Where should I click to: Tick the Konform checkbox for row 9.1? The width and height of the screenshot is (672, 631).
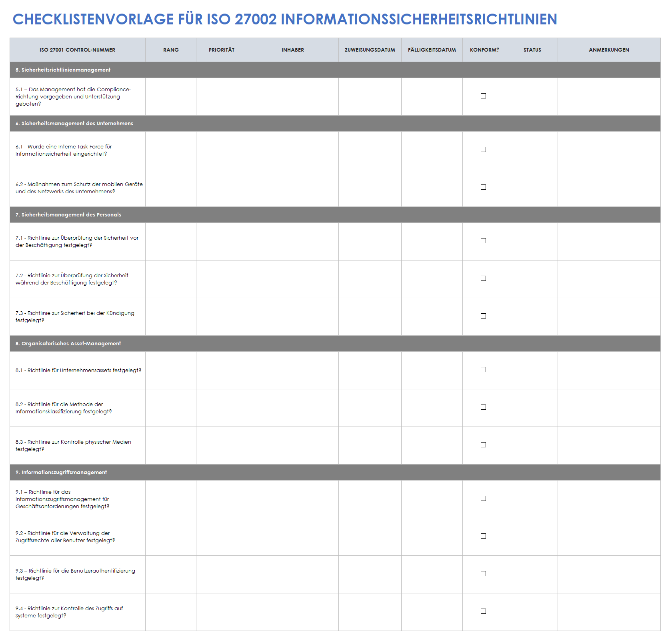pos(483,499)
